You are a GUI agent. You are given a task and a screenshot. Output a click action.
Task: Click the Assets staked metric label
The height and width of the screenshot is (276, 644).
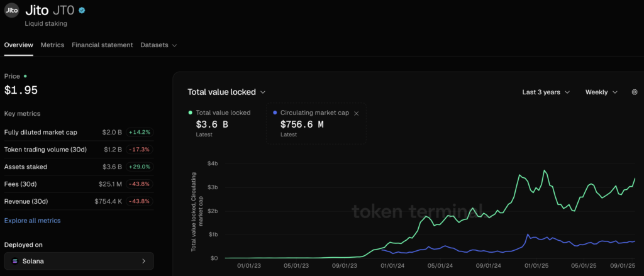point(25,167)
